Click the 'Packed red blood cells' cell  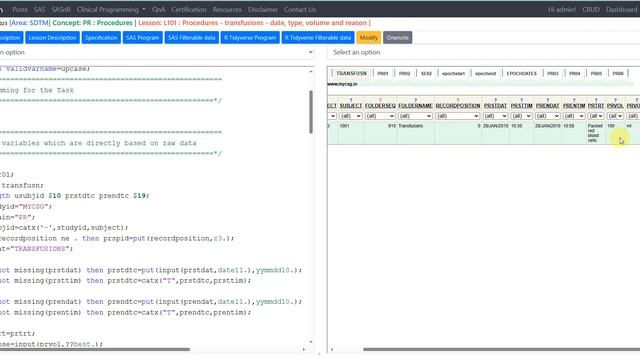click(595, 133)
